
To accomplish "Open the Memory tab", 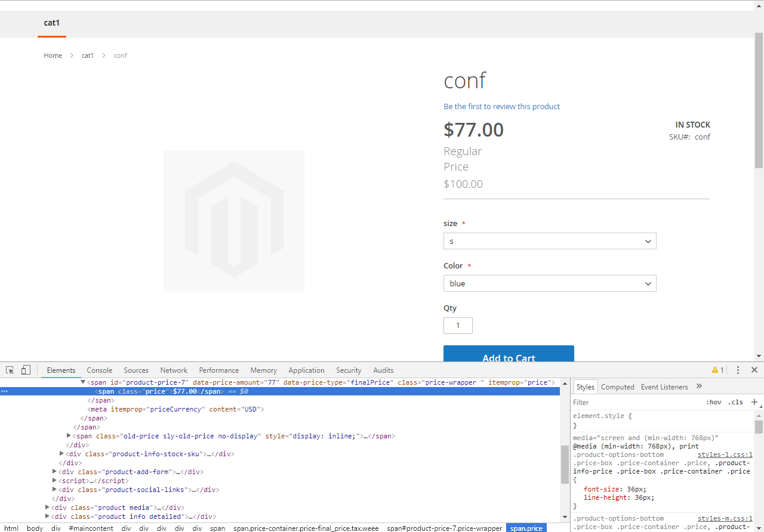I will [x=264, y=370].
